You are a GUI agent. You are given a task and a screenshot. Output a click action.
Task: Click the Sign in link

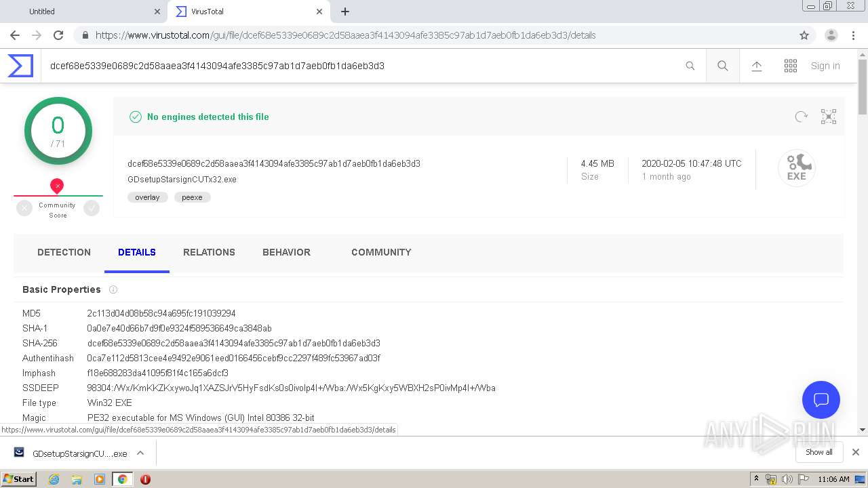tap(825, 66)
